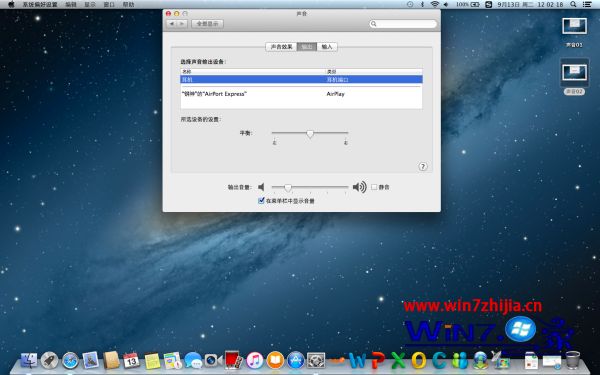
Task: Open iTunes music note icon in dock
Action: [254, 360]
